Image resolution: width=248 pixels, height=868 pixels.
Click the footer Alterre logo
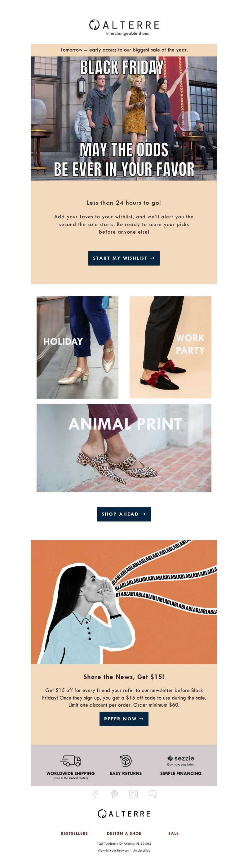coord(124,814)
